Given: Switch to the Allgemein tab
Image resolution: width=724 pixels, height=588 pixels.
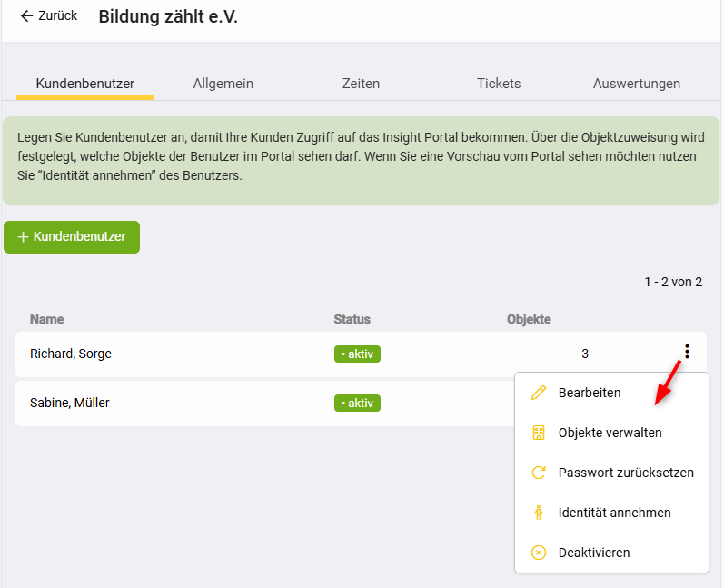Looking at the screenshot, I should (223, 84).
